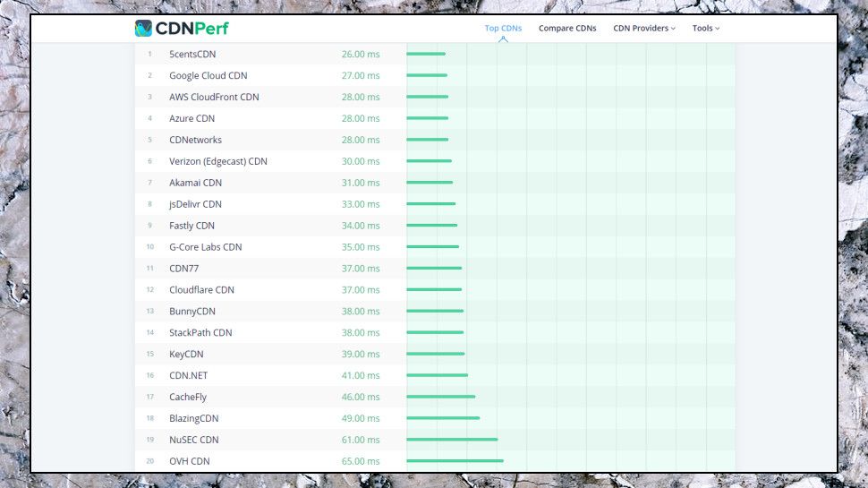Open the 5centsCDN provider link

[192, 55]
